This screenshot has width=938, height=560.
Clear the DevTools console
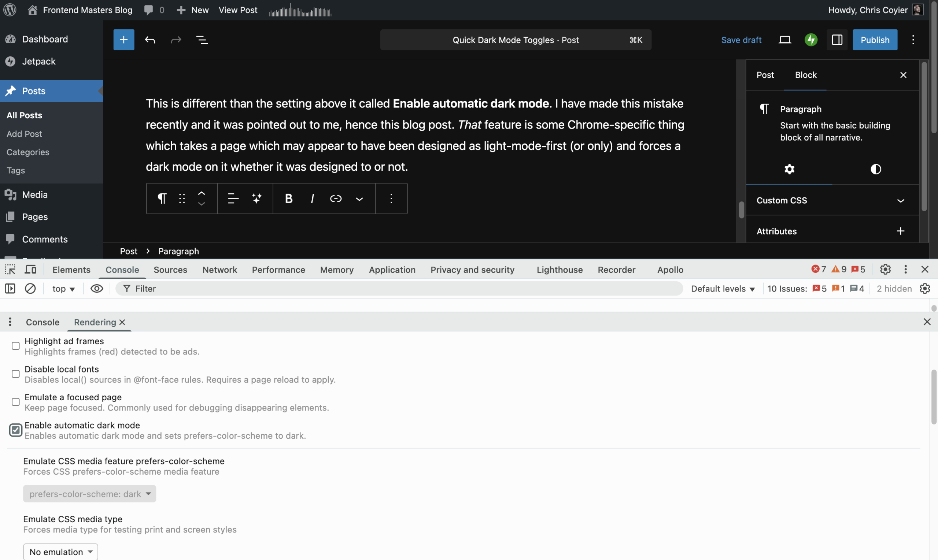(x=30, y=289)
